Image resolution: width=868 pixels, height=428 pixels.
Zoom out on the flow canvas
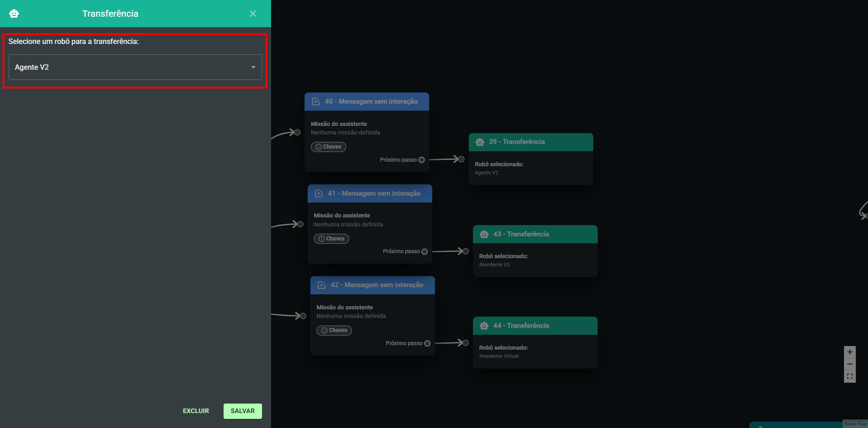[850, 364]
